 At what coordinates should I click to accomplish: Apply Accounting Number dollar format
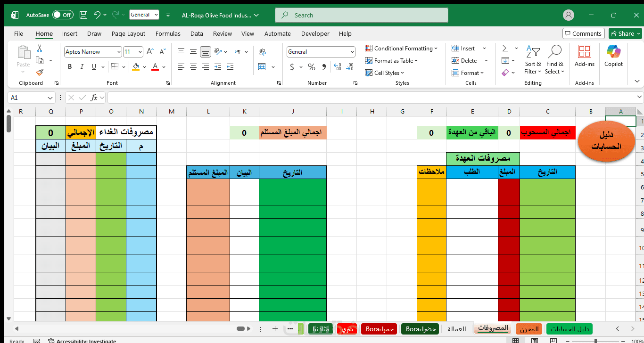[x=292, y=67]
